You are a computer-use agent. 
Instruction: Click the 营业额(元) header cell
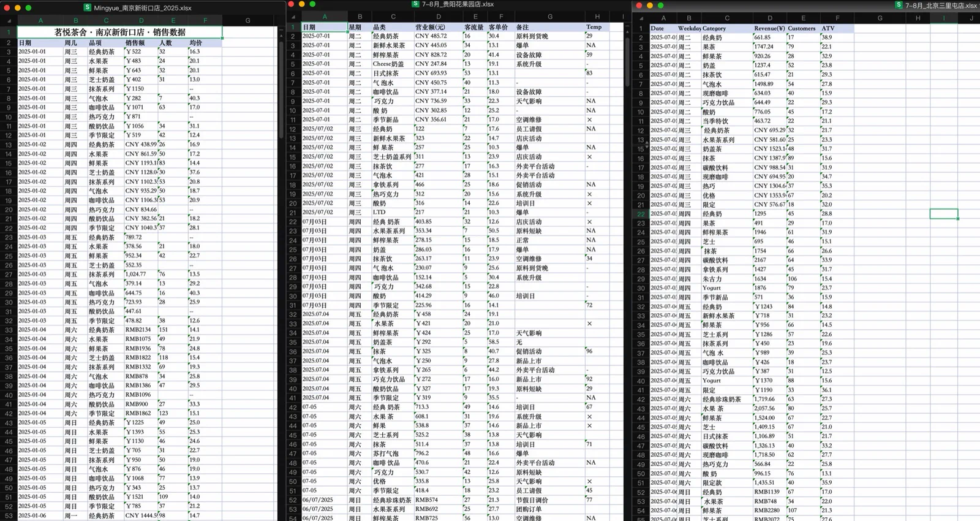pyautogui.click(x=438, y=27)
